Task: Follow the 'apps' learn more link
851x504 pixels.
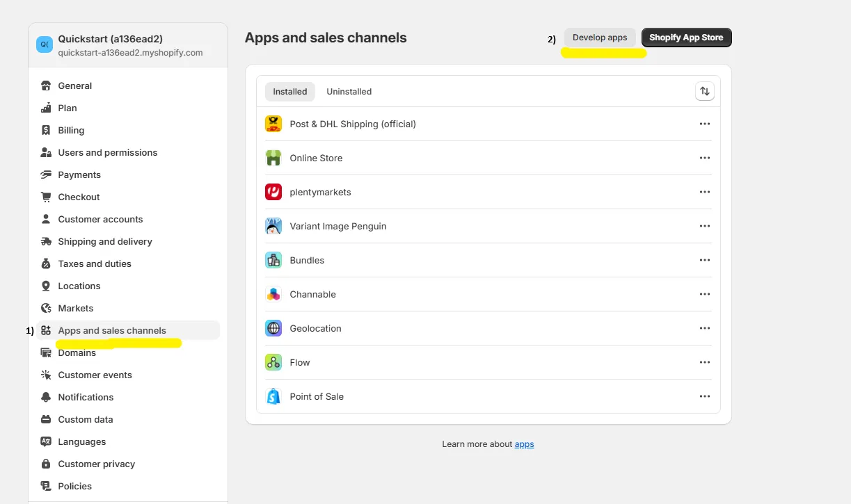Action: (524, 444)
